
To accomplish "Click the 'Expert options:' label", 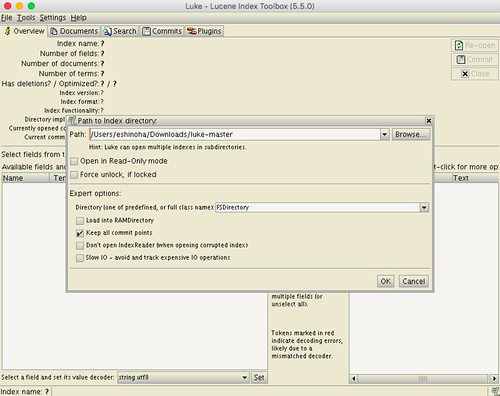I will (95, 194).
